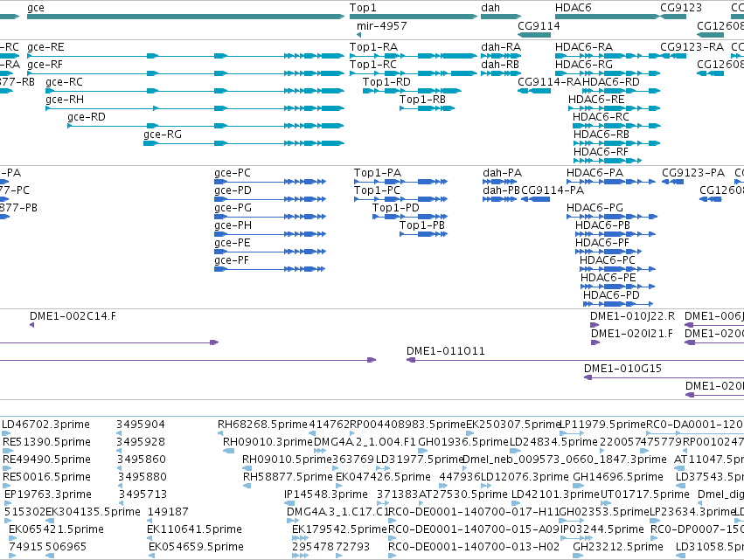Click the dah-RB transcript label
The width and height of the screenshot is (744, 560).
pyautogui.click(x=500, y=65)
